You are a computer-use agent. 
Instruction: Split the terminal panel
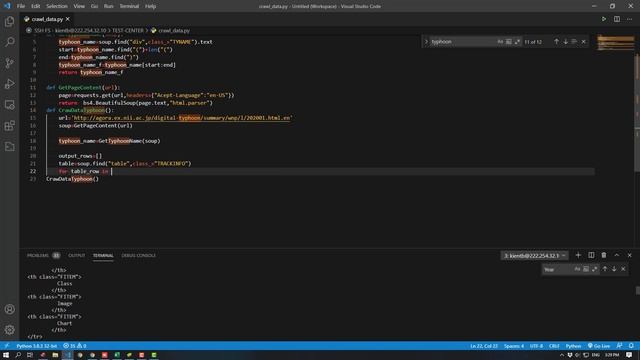tap(591, 255)
